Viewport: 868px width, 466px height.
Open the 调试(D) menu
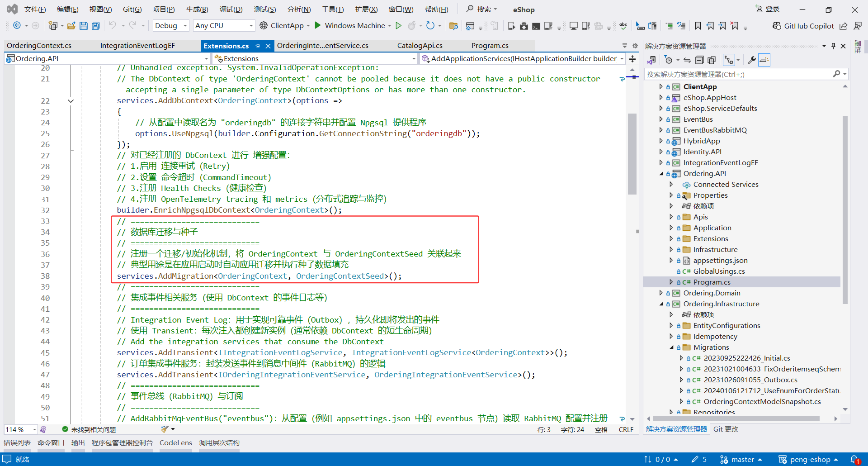tap(231, 10)
